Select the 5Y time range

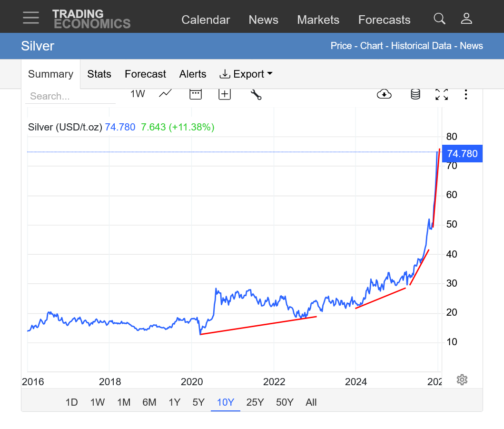[x=198, y=402]
